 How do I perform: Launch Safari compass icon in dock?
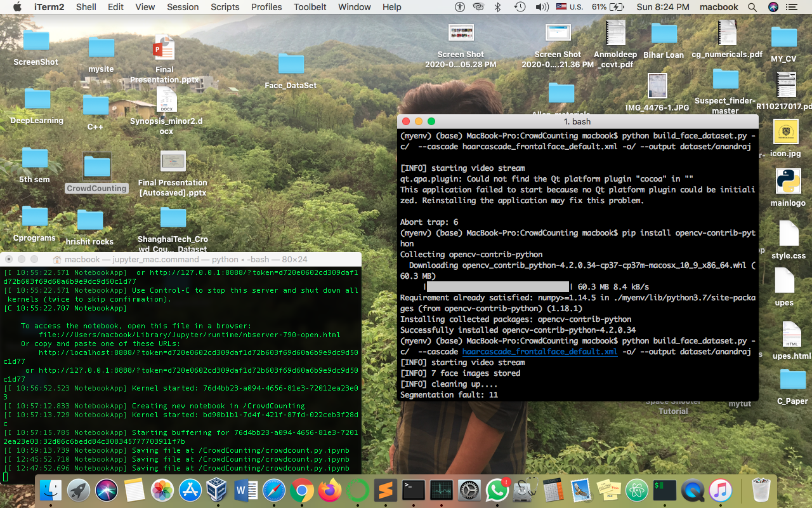(274, 490)
